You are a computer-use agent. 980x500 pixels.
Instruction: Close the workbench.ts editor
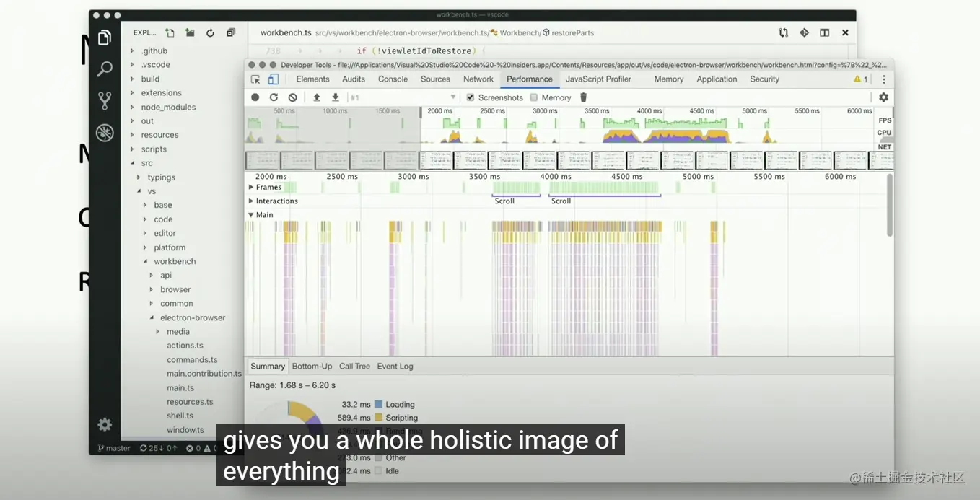click(x=845, y=32)
